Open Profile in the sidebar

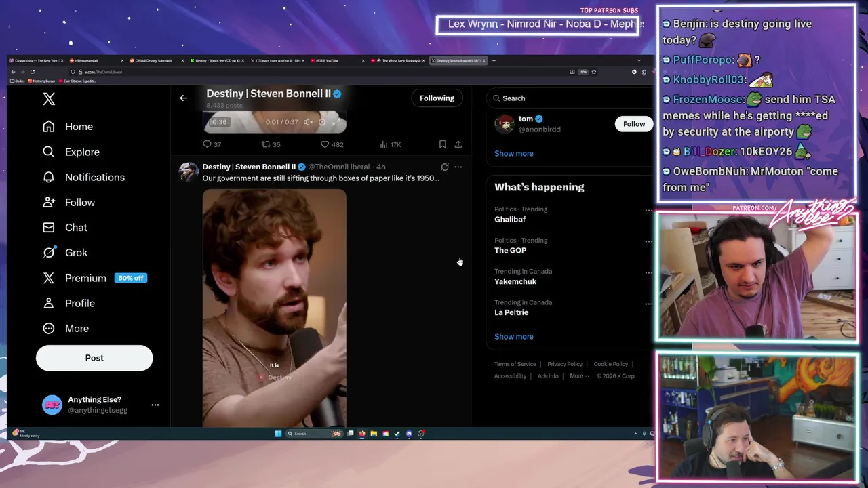(x=68, y=303)
